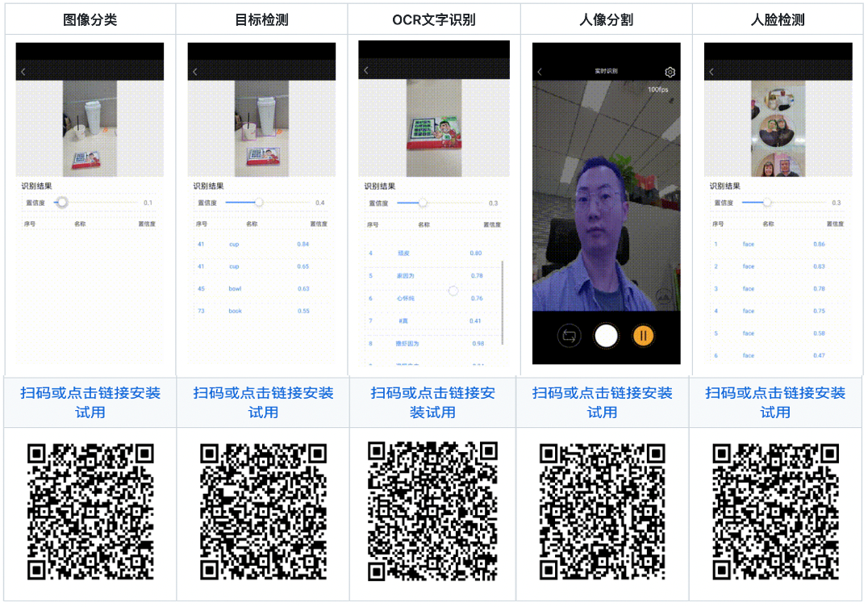Select the bowl row with 0.63
Image resolution: width=868 pixels, height=607 pixels.
click(x=261, y=288)
